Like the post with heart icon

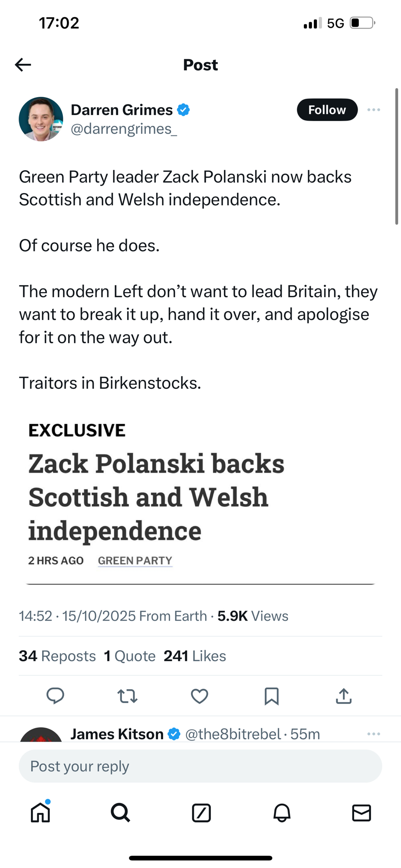200,696
